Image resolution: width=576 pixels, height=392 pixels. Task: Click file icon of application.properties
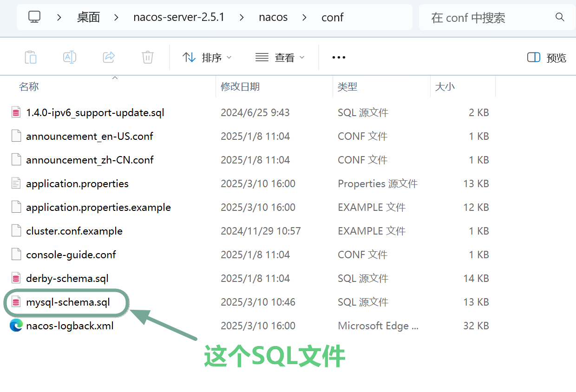pyautogui.click(x=16, y=183)
